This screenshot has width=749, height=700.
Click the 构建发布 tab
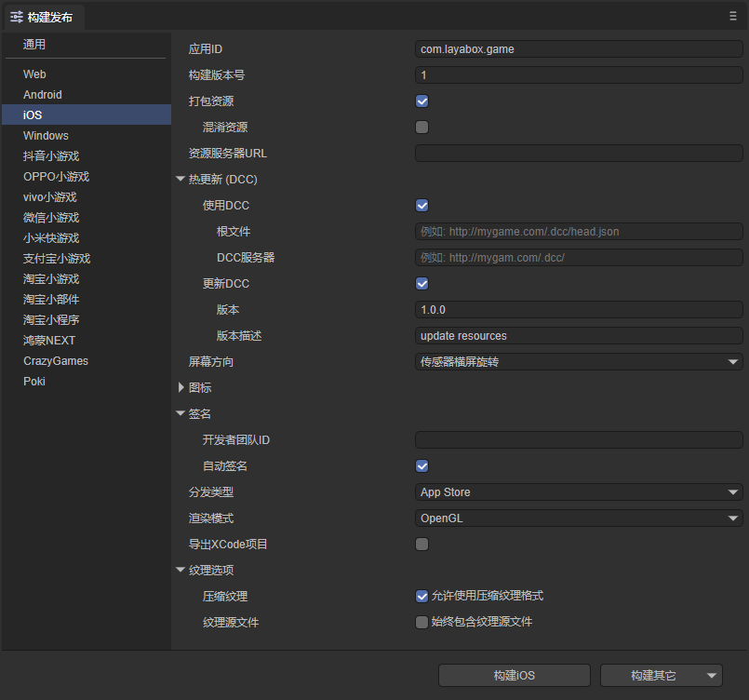(x=43, y=17)
